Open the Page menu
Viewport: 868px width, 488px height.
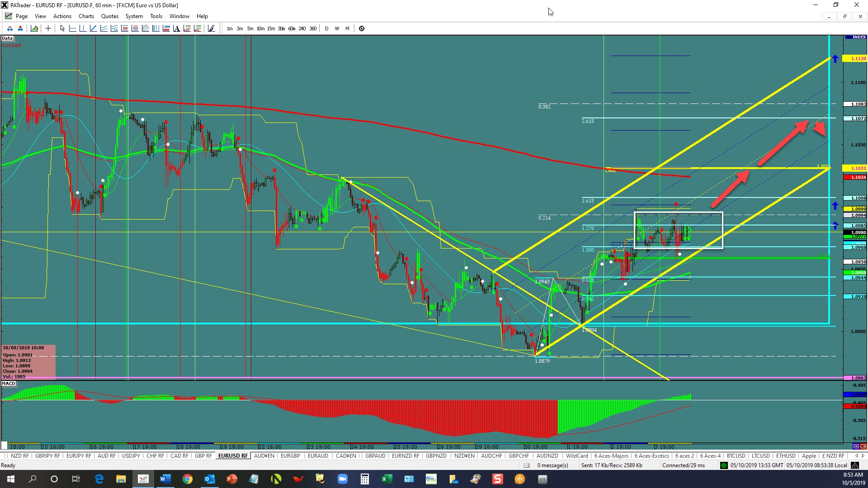(x=21, y=16)
